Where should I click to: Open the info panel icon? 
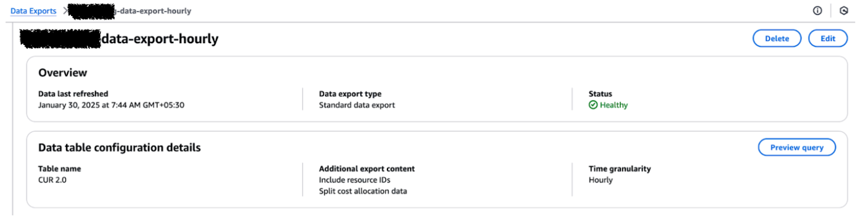[817, 10]
